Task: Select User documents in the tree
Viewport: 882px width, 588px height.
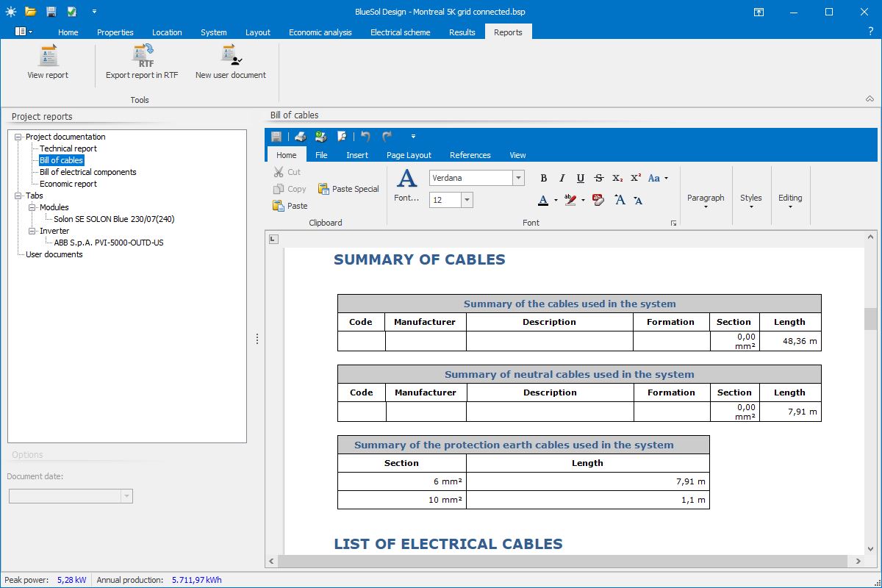Action: [54, 254]
